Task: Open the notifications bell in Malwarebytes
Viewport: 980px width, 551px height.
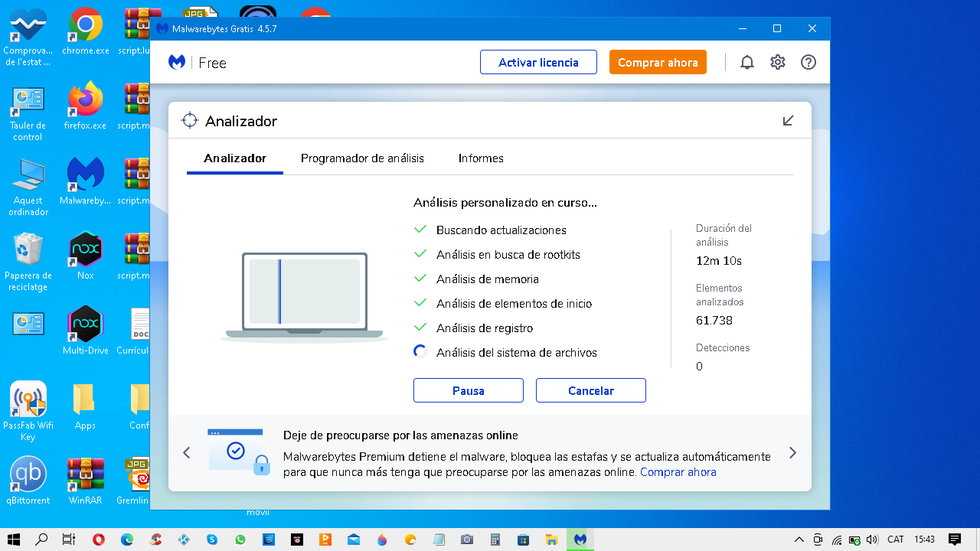Action: click(747, 63)
